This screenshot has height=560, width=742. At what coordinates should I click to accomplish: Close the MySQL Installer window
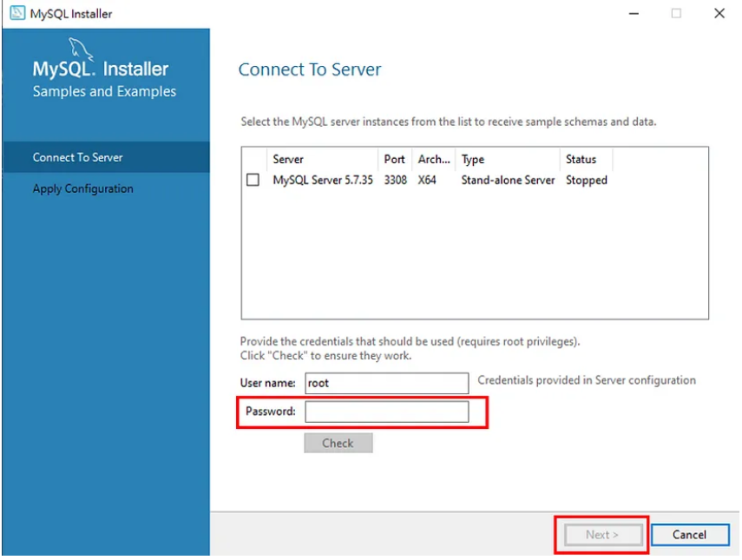click(x=719, y=13)
